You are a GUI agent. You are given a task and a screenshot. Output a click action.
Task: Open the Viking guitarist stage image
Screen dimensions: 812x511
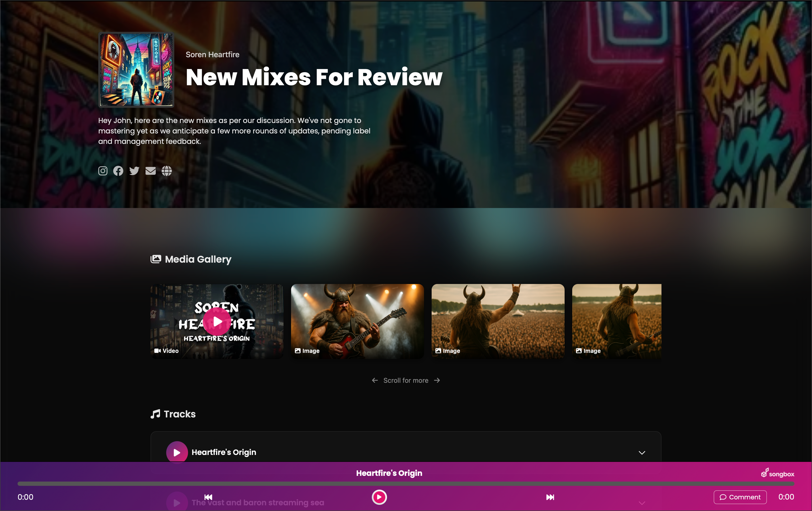(x=357, y=321)
